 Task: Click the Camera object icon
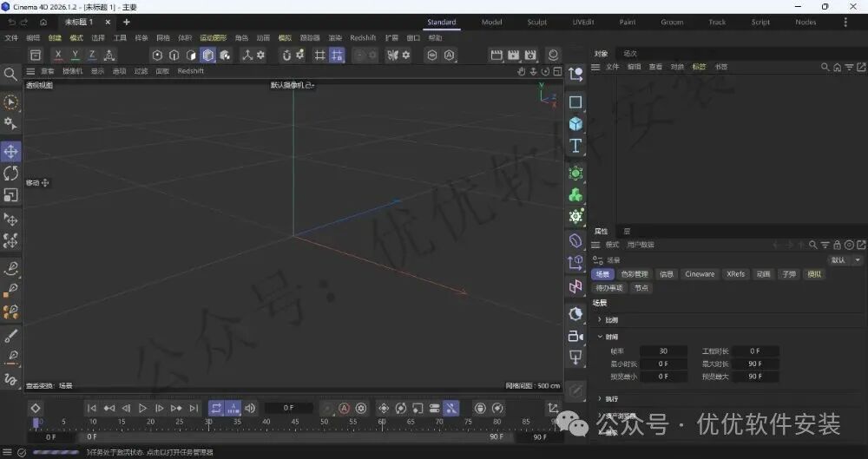click(x=575, y=336)
